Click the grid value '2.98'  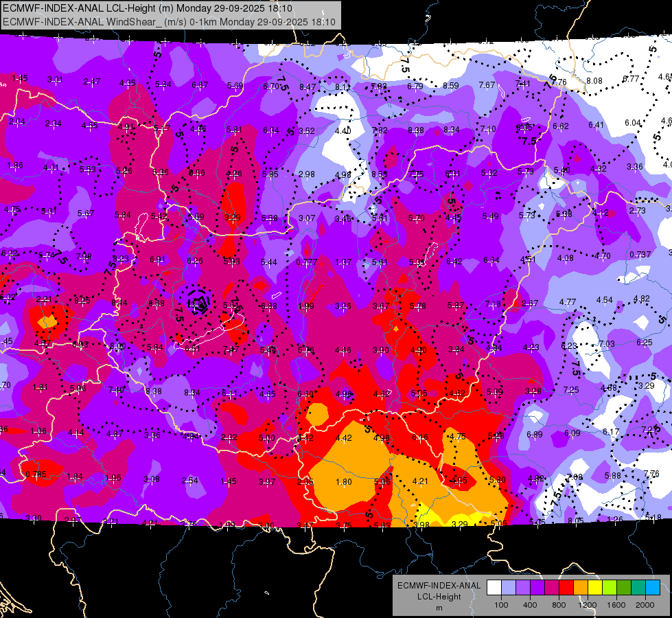(x=306, y=174)
